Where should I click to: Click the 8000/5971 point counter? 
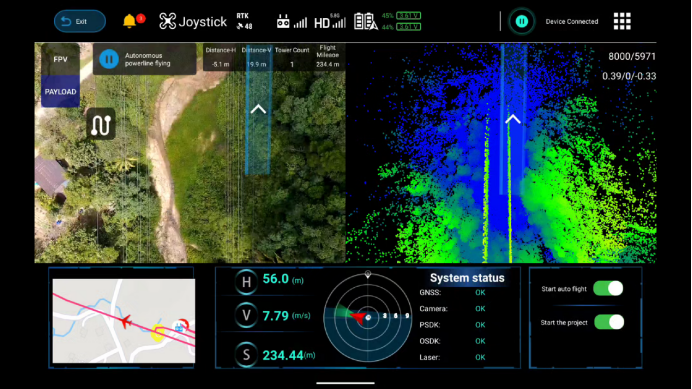[632, 57]
